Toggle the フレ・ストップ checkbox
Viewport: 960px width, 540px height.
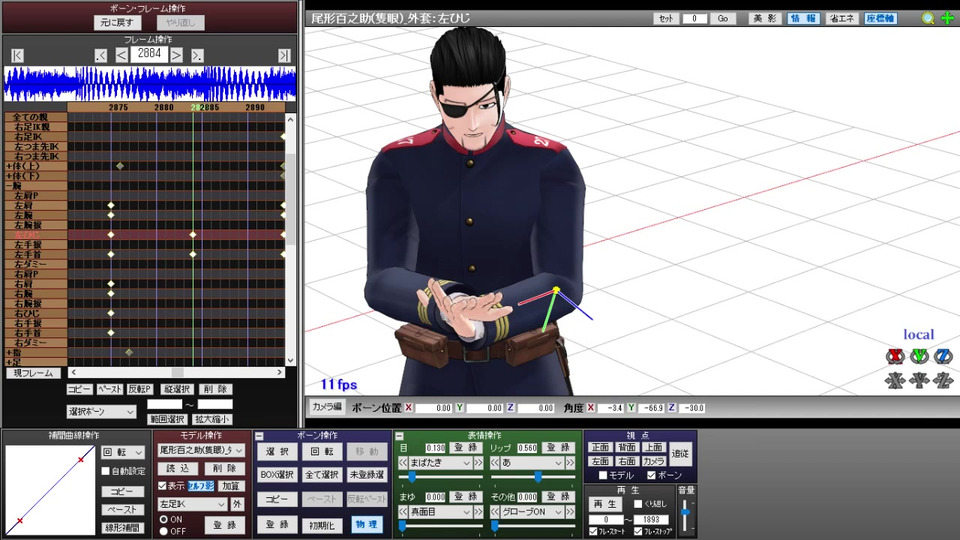[x=638, y=531]
